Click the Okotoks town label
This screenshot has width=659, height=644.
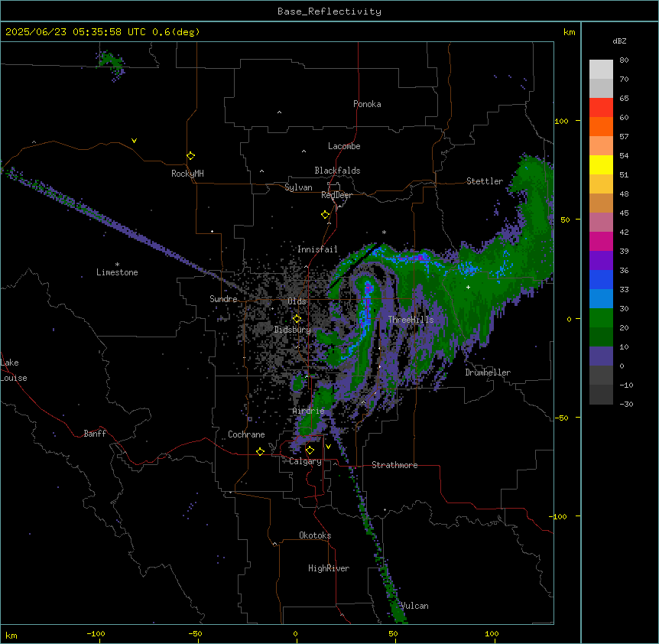point(315,535)
